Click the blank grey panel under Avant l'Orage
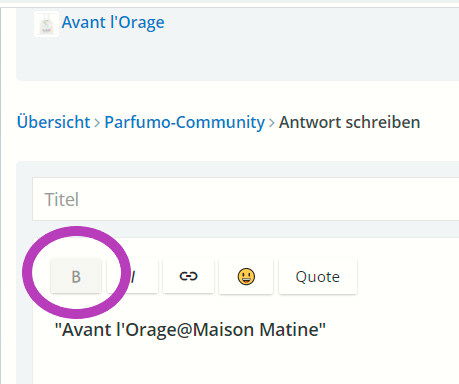The height and width of the screenshot is (384, 459). tap(237, 58)
